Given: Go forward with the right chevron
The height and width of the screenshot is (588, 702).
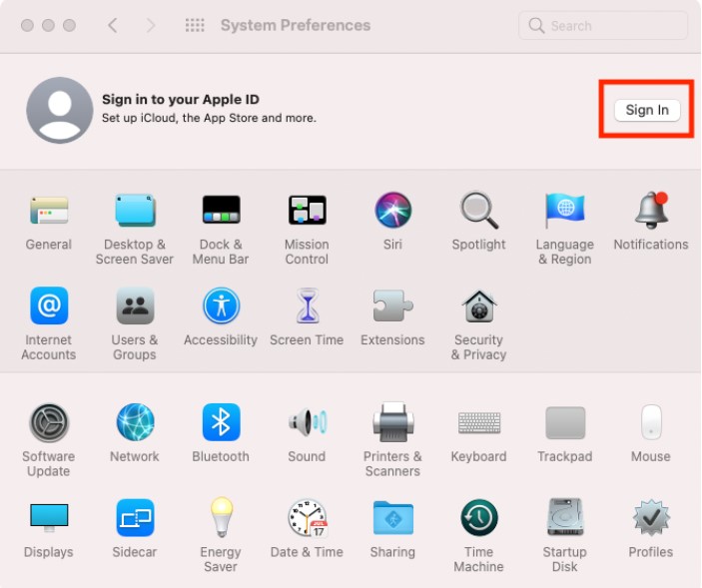Looking at the screenshot, I should [151, 26].
